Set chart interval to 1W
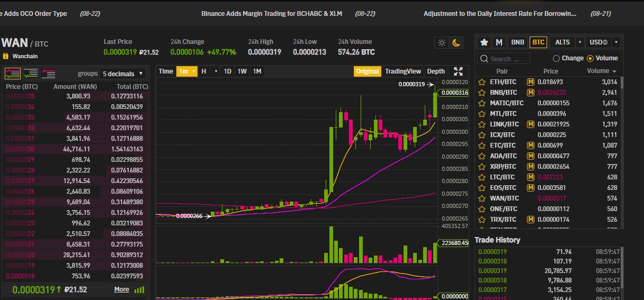644x300 pixels. pyautogui.click(x=242, y=71)
